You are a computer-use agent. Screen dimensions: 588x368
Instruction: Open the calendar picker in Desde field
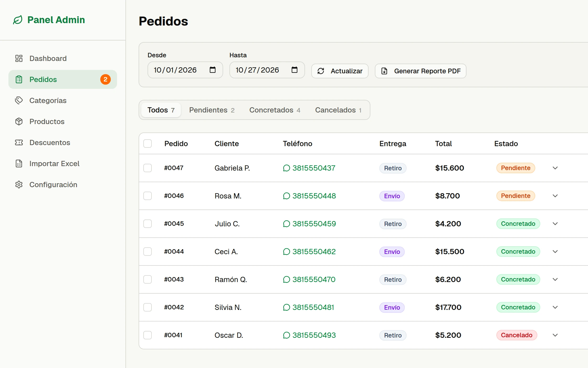click(x=213, y=70)
